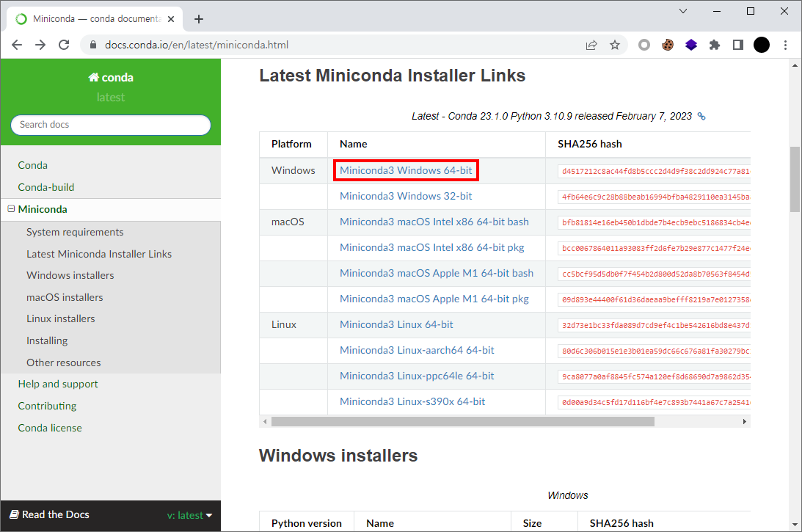This screenshot has width=802, height=532.
Task: Click the page scroll down arrow
Action: click(795, 525)
